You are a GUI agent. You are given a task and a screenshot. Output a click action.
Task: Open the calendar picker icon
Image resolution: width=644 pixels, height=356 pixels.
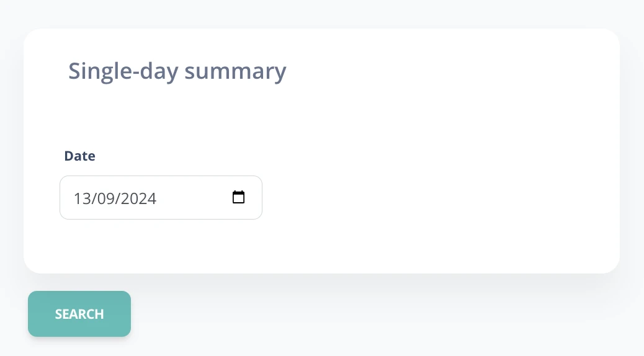click(238, 197)
